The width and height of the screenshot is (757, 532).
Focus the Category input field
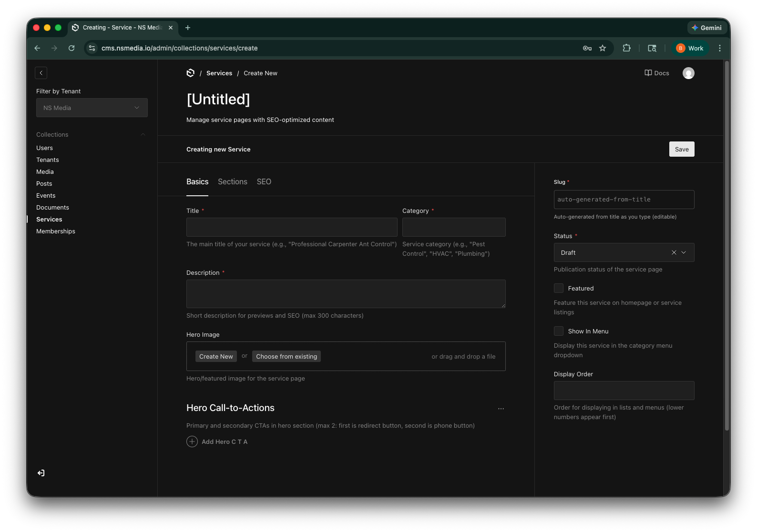454,227
